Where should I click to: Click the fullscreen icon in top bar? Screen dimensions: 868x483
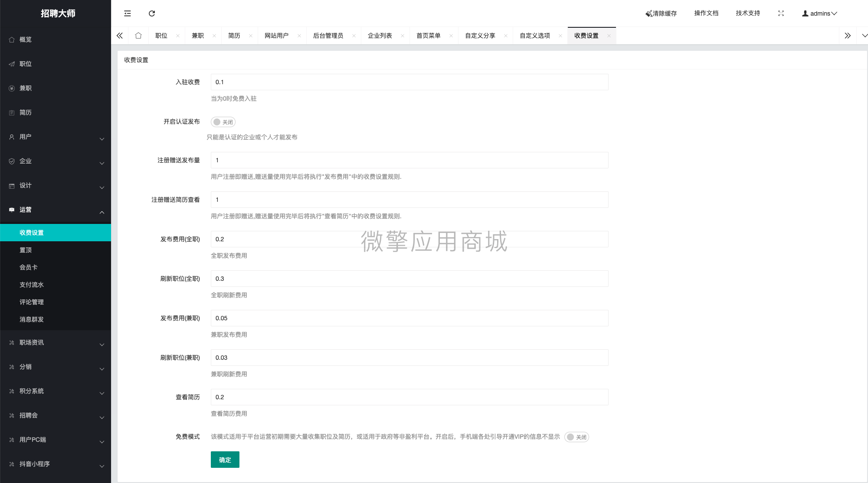(781, 13)
